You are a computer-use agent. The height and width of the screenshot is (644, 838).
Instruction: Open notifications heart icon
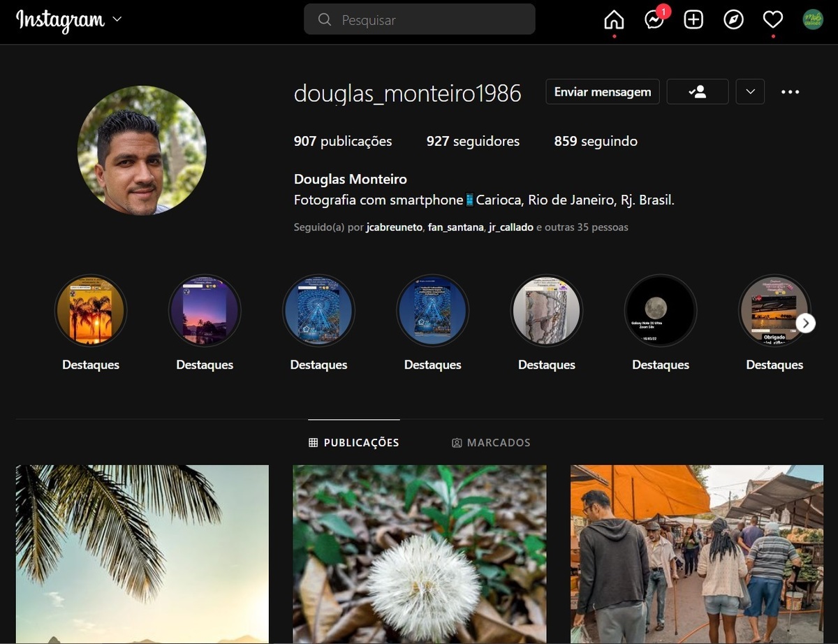[772, 20]
